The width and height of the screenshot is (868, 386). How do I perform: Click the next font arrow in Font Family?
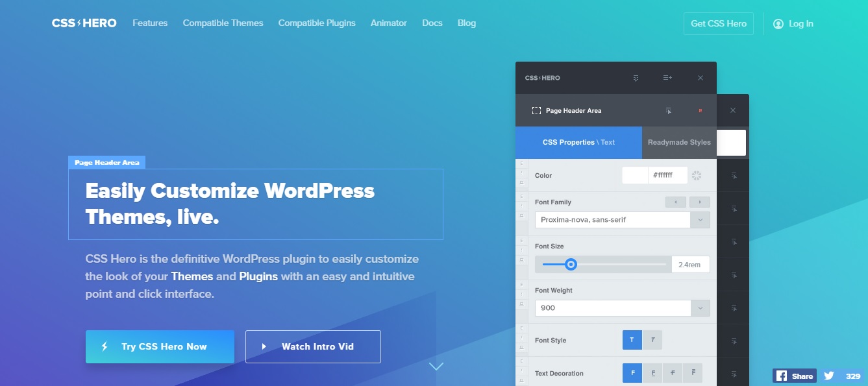(x=700, y=202)
